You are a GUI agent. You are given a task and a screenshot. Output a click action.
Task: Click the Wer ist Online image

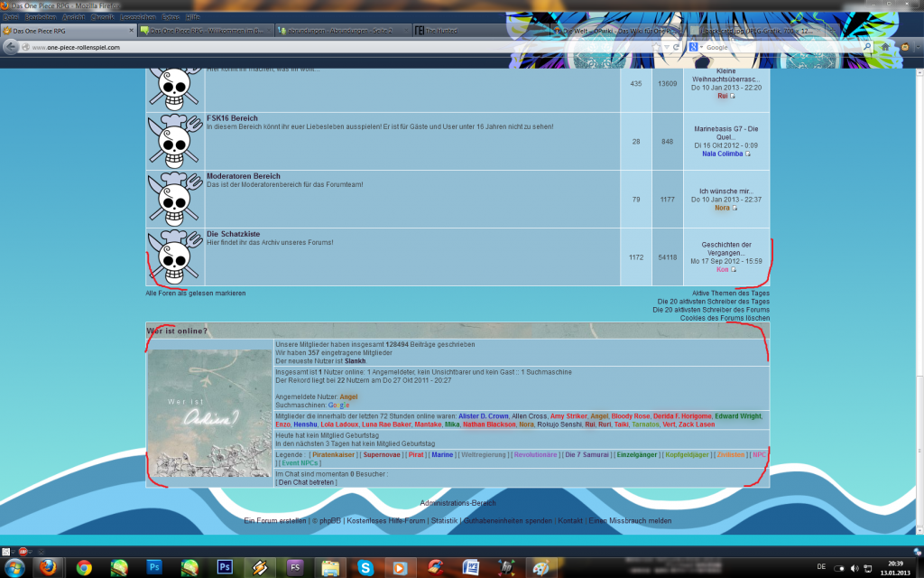(209, 413)
